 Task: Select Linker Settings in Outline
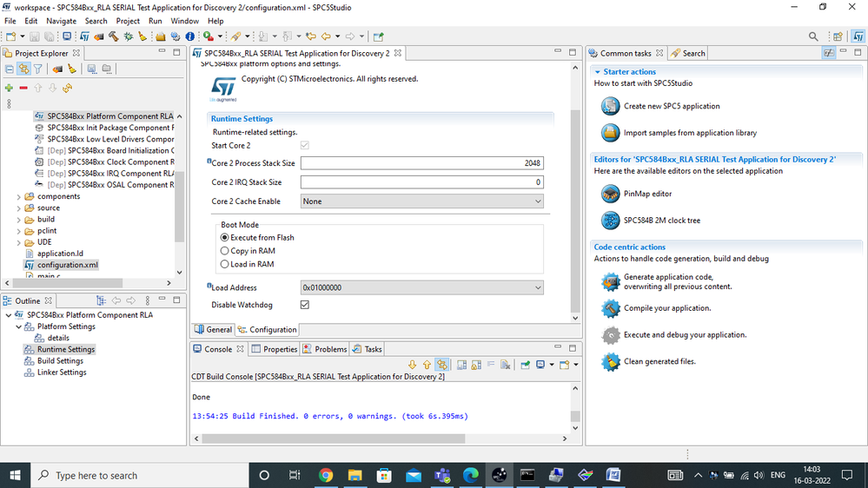(x=62, y=373)
